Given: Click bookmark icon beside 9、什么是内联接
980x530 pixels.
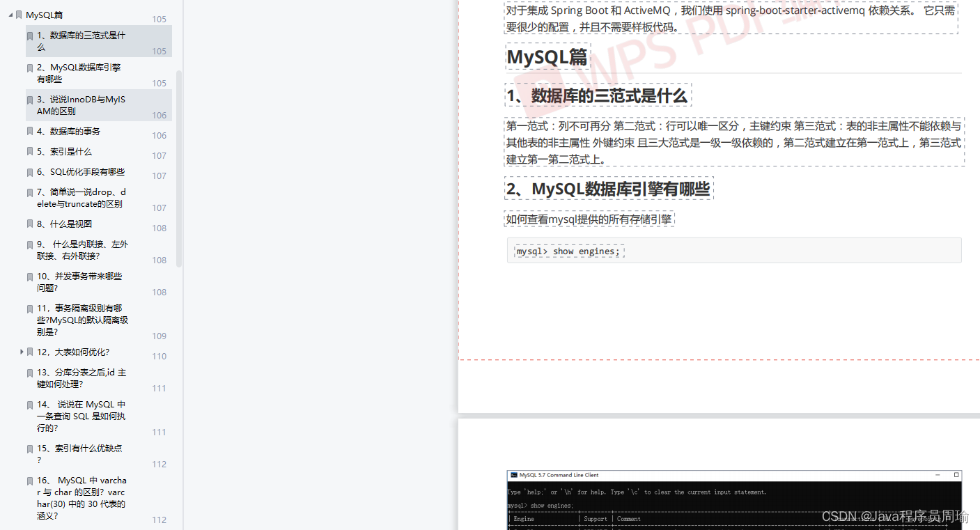Looking at the screenshot, I should point(30,244).
